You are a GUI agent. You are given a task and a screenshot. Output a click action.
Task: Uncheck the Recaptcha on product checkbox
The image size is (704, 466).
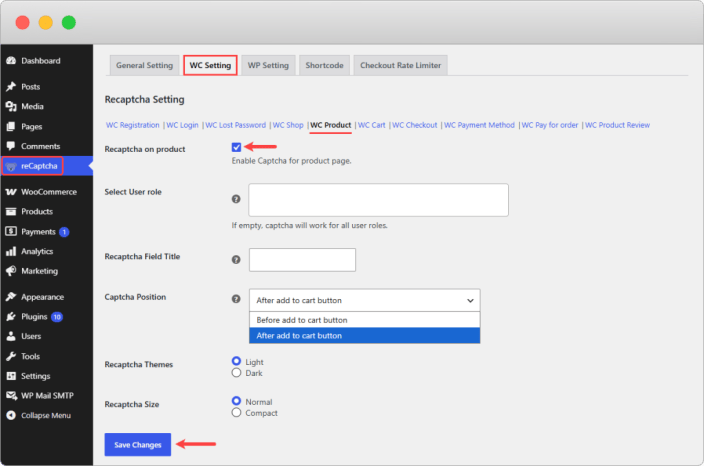coord(236,147)
